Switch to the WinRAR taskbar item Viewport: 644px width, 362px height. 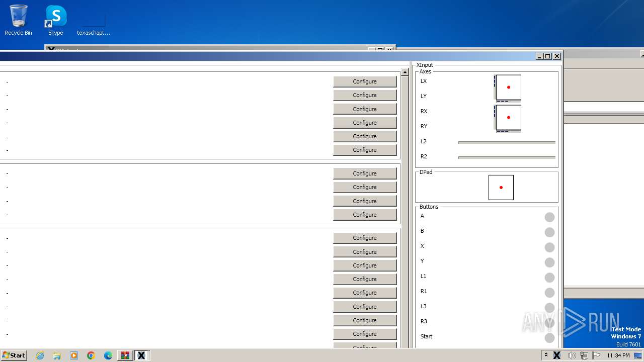tap(125, 355)
